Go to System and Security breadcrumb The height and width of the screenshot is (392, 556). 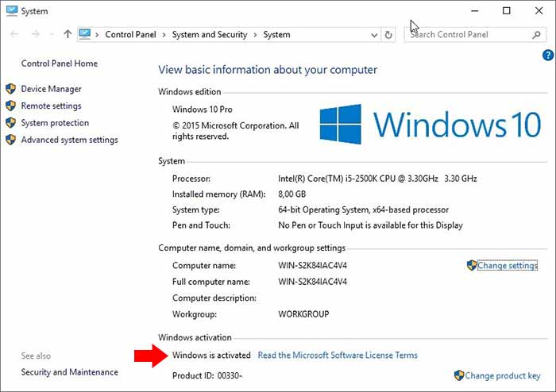pos(210,35)
